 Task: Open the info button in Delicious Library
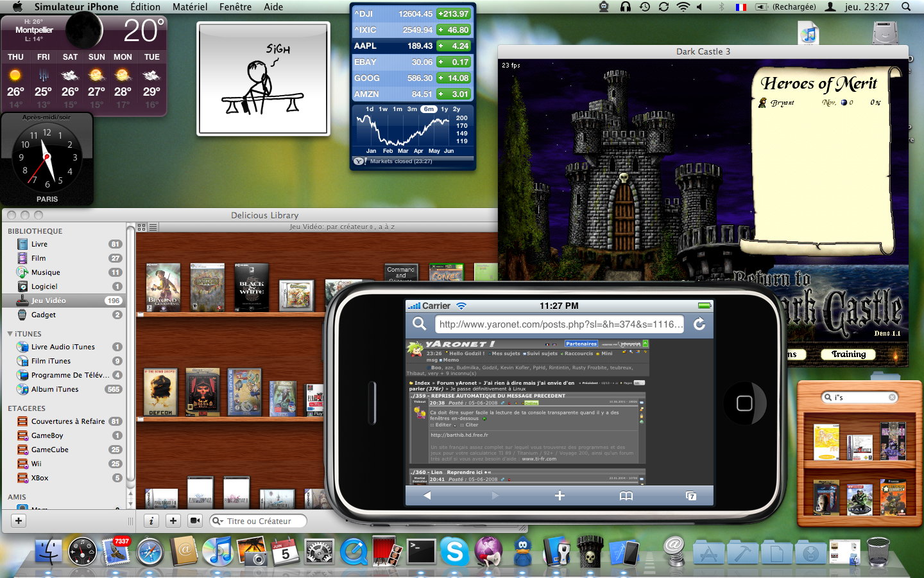tap(151, 521)
